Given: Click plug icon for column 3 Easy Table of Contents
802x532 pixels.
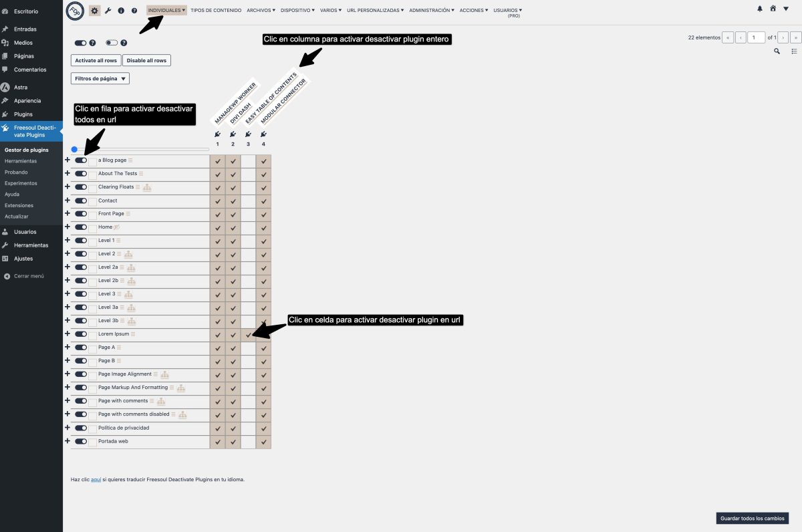Looking at the screenshot, I should [248, 134].
